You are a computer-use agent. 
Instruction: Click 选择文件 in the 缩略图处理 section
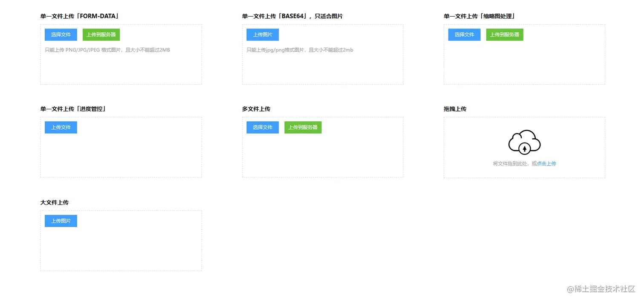[x=464, y=34]
